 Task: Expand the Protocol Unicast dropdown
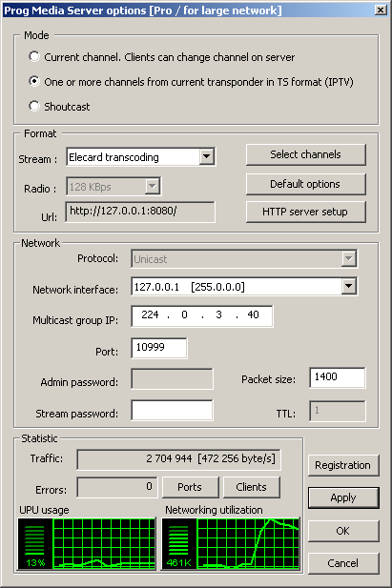pos(244,259)
